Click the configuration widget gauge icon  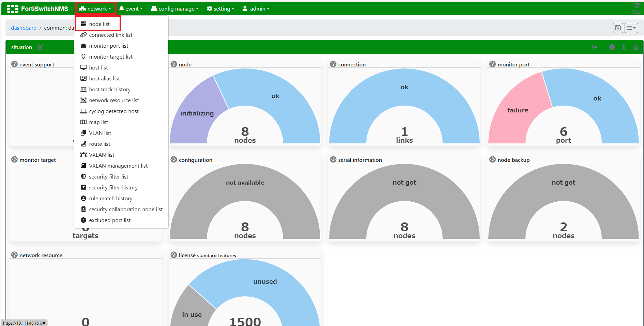click(174, 159)
